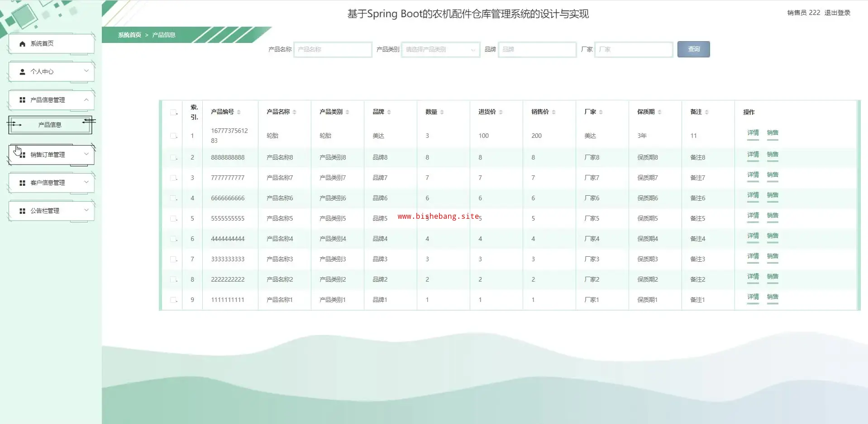Expand the 销售订单管理 menu chevron
The height and width of the screenshot is (424, 868).
(x=86, y=154)
